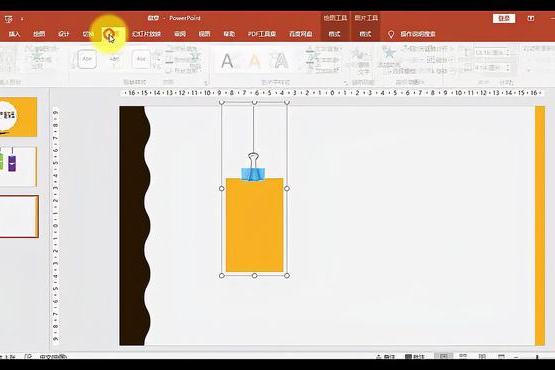Apply the second Abc shape style preset
The width and height of the screenshot is (555, 370).
[114, 59]
